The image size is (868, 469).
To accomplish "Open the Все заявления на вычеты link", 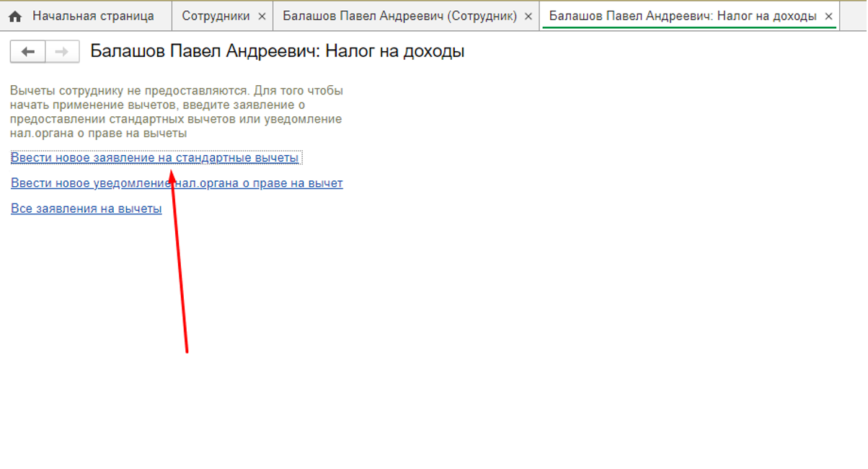I will 86,209.
